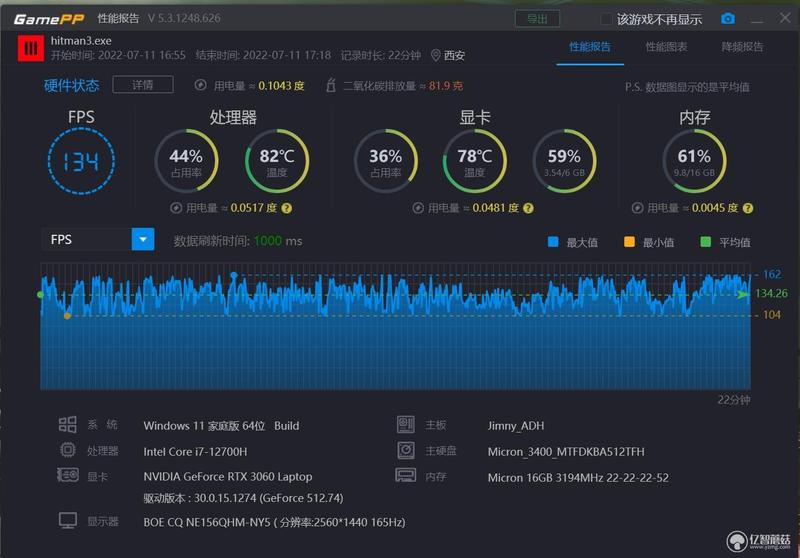Click NVIDIA GeForce RTX 3060 Laptop text
Screen dimensions: 800x558
pos(228,476)
